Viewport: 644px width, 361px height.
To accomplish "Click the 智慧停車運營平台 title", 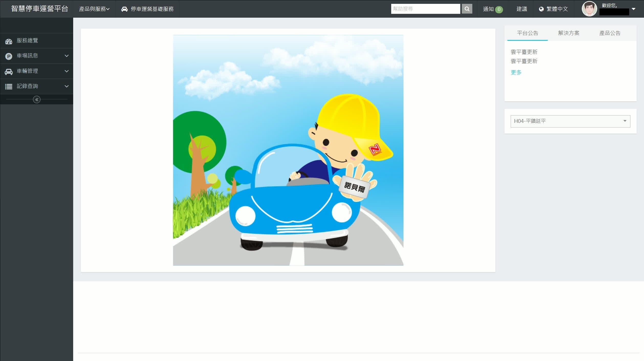I will [40, 9].
